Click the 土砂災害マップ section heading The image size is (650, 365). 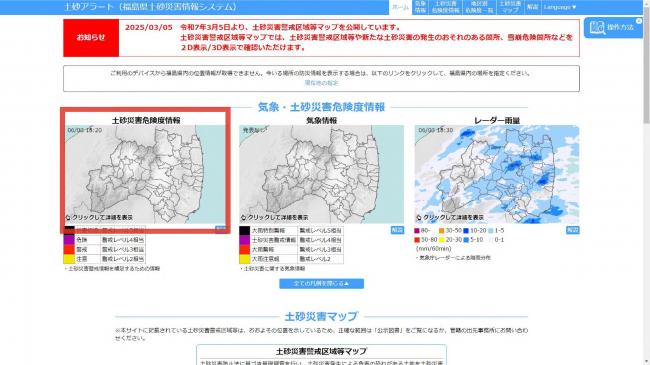[321, 316]
